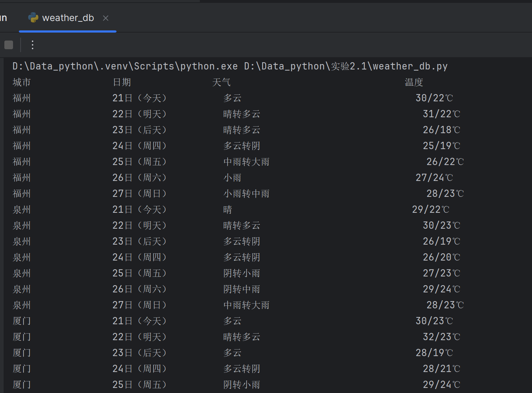532x393 pixels.
Task: Click temperature value 27/24℃
Action: pos(434,178)
